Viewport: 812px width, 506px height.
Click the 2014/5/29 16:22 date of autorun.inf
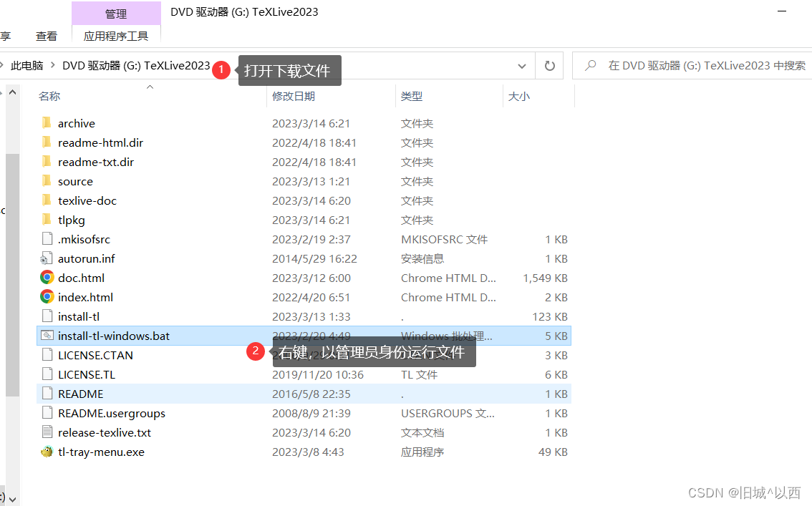(x=314, y=258)
